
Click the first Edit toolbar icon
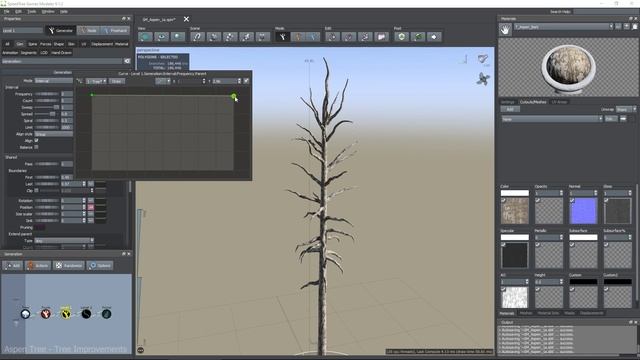[332, 37]
